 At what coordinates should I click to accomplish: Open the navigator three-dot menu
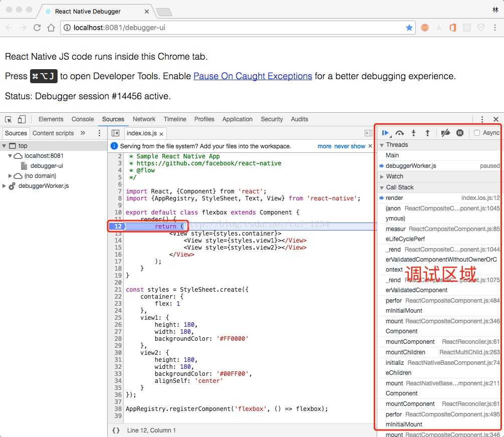99,133
